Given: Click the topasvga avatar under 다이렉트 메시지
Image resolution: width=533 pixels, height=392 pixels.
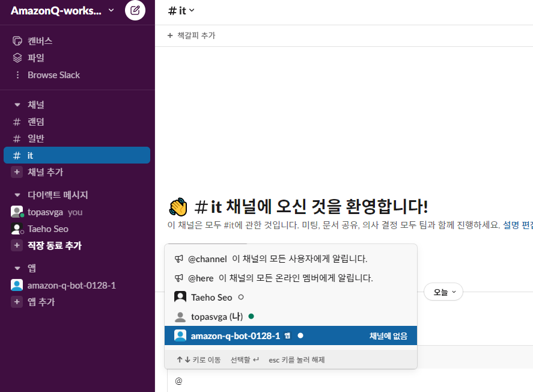Looking at the screenshot, I should point(17,212).
